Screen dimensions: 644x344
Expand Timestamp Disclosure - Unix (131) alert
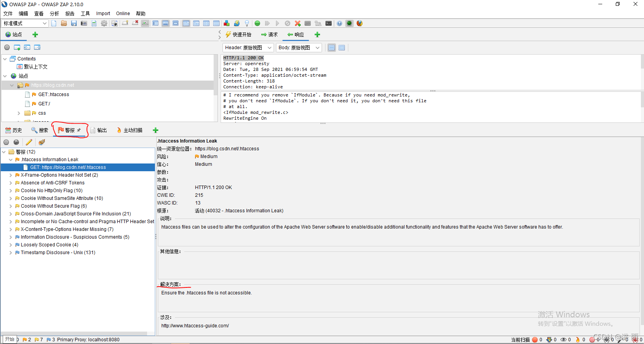tap(11, 253)
